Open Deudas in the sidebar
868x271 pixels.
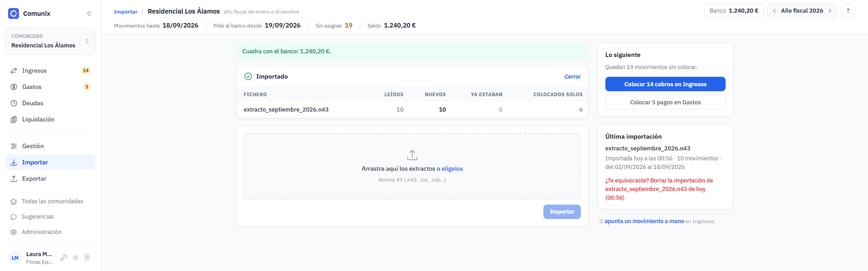(50, 103)
